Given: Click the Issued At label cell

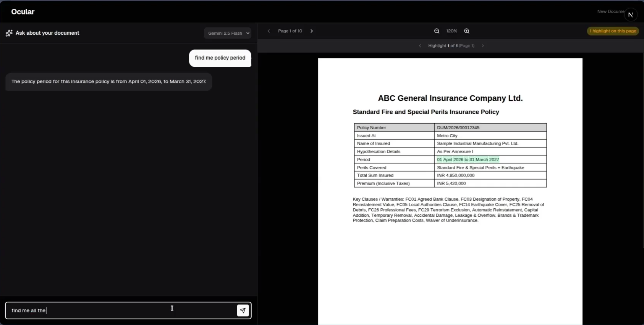Looking at the screenshot, I should [x=394, y=135].
